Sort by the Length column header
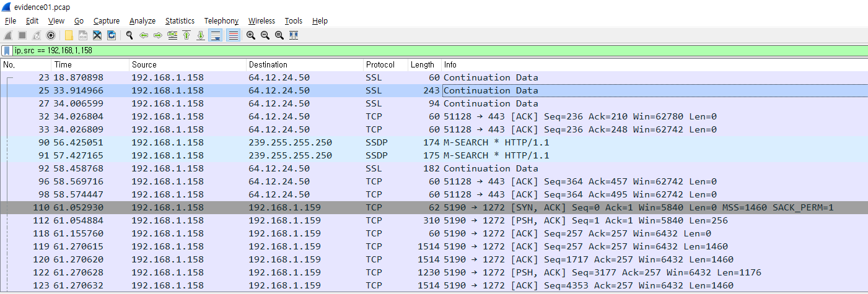Screen dimensions: 868x294 pyautogui.click(x=424, y=64)
